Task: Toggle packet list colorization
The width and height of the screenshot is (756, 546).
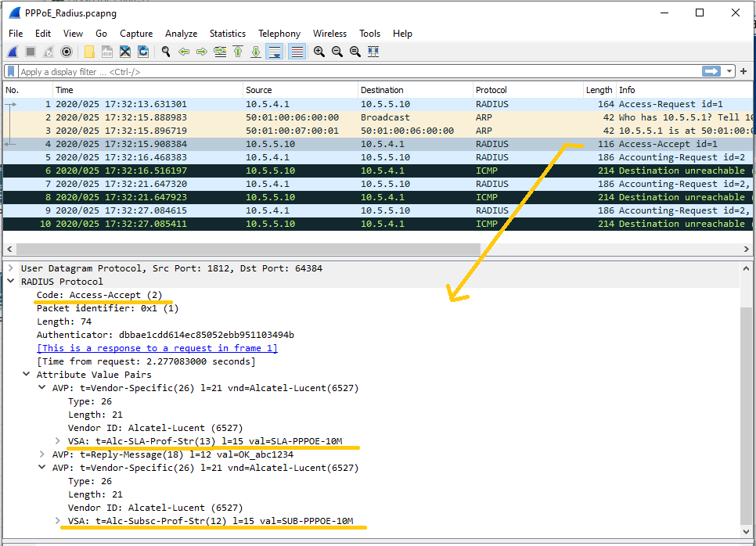Action: pyautogui.click(x=296, y=52)
